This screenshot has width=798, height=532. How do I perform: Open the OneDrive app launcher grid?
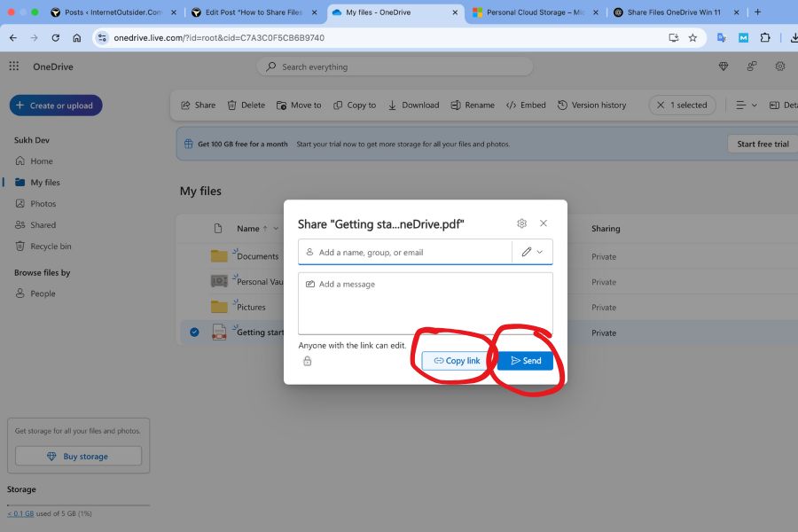(x=13, y=66)
